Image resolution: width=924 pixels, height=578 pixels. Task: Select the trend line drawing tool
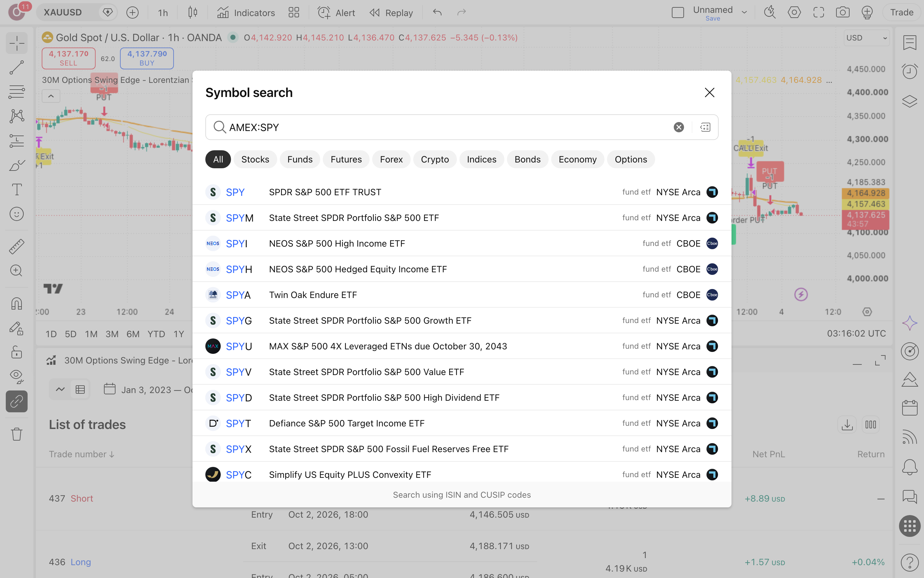pos(16,68)
